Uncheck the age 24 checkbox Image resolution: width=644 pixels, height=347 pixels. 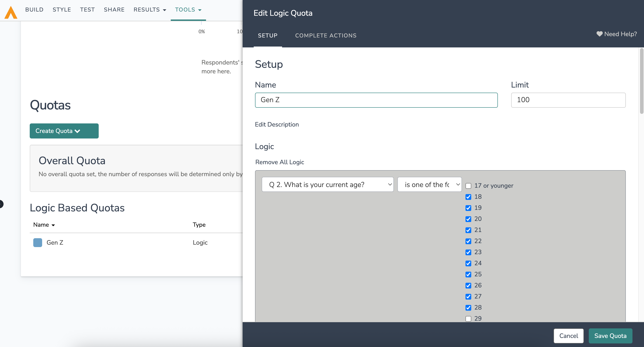(468, 263)
